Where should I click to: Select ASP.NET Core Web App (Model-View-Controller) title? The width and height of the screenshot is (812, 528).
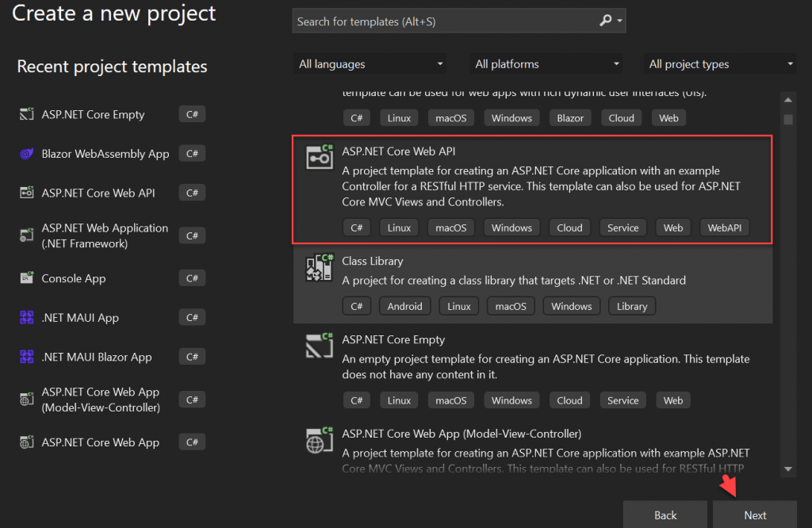[x=462, y=434]
